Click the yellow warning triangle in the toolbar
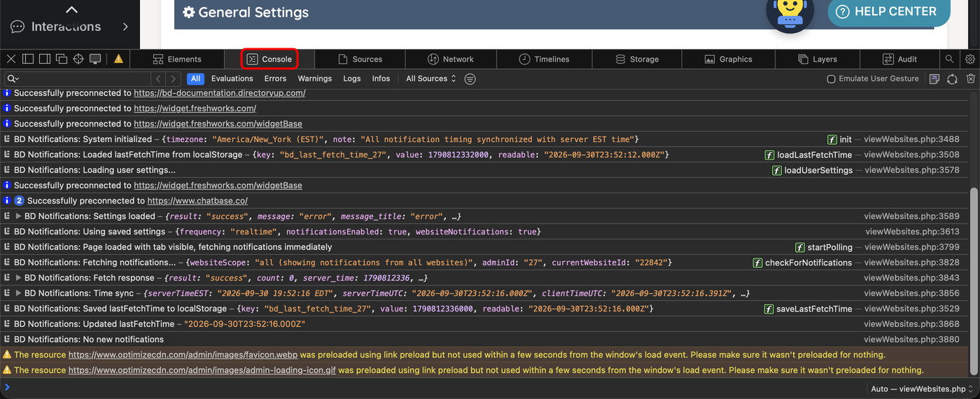Image resolution: width=980 pixels, height=399 pixels. pyautogui.click(x=118, y=59)
